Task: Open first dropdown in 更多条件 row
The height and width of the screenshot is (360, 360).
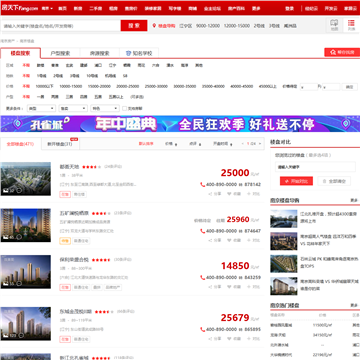Action: click(41, 108)
